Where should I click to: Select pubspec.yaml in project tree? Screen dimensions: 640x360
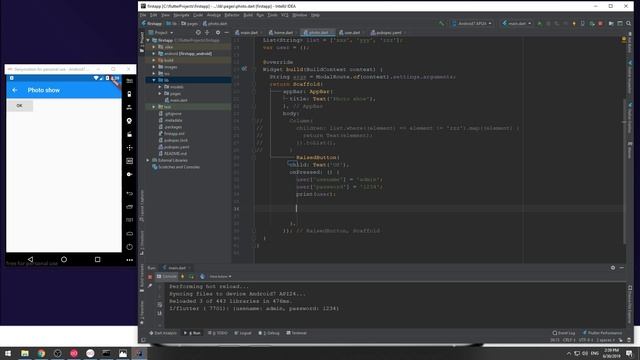tap(173, 147)
